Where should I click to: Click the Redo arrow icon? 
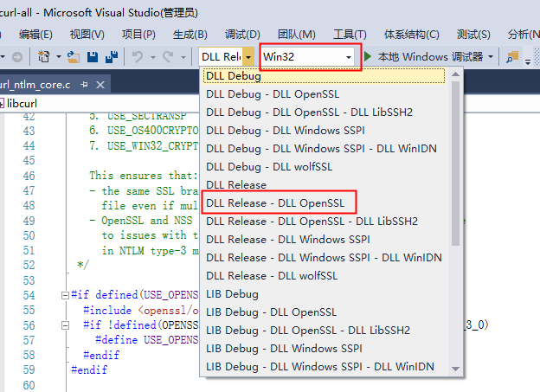pyautogui.click(x=168, y=57)
